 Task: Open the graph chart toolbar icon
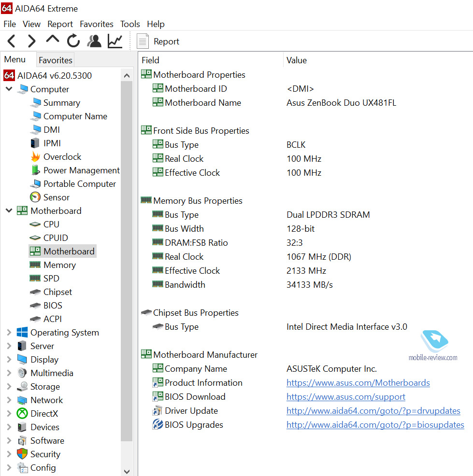[x=115, y=41]
